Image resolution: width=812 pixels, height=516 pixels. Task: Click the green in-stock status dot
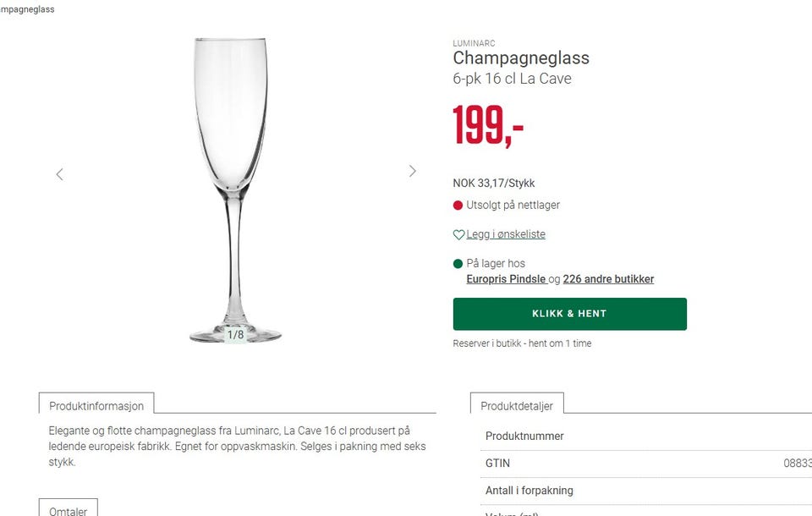(458, 264)
